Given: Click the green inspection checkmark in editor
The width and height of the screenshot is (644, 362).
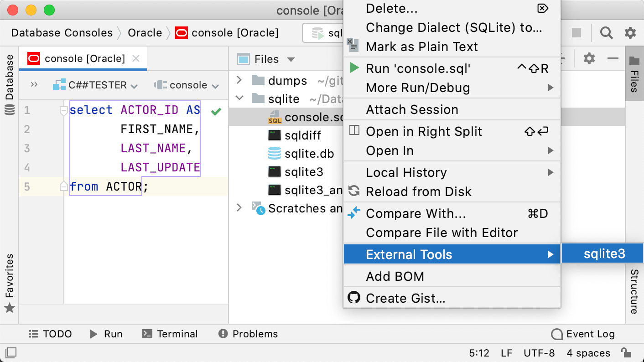Looking at the screenshot, I should (215, 111).
